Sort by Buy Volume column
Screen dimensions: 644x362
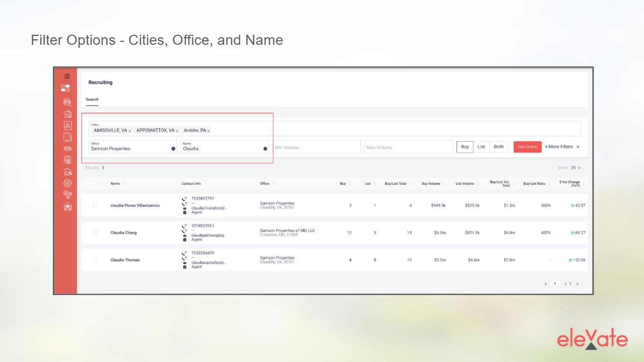pyautogui.click(x=434, y=184)
